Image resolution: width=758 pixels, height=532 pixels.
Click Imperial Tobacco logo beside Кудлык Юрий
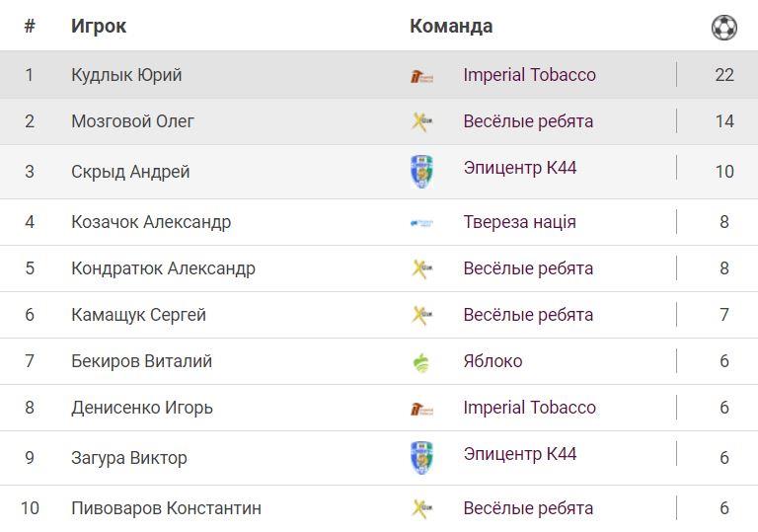(421, 76)
